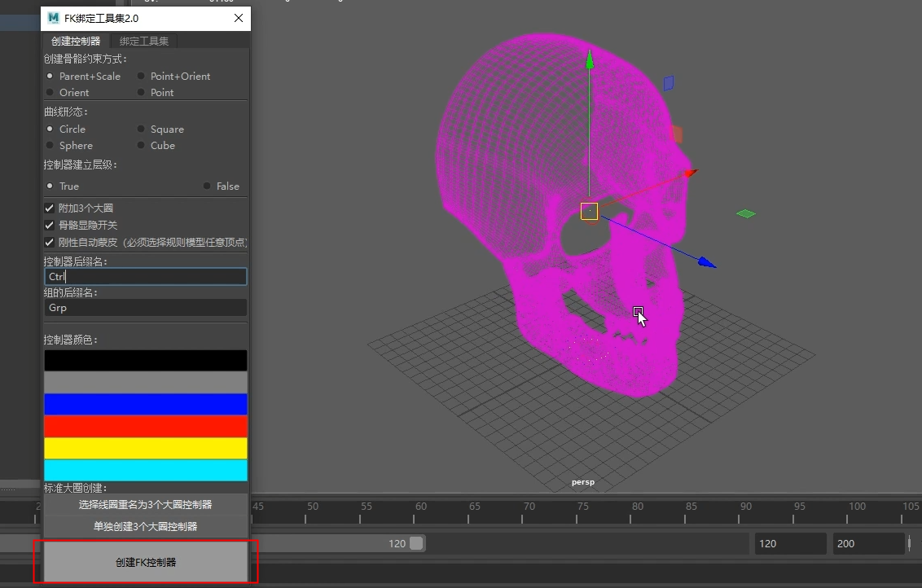Choose the Cube curve shape
Screen dimensions: 922x588
click(142, 146)
